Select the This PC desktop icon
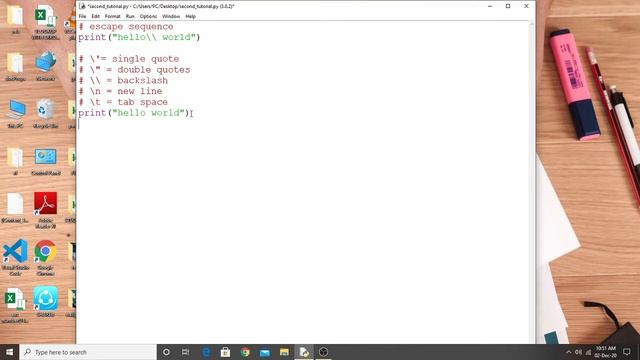The width and height of the screenshot is (640, 360). point(16,113)
